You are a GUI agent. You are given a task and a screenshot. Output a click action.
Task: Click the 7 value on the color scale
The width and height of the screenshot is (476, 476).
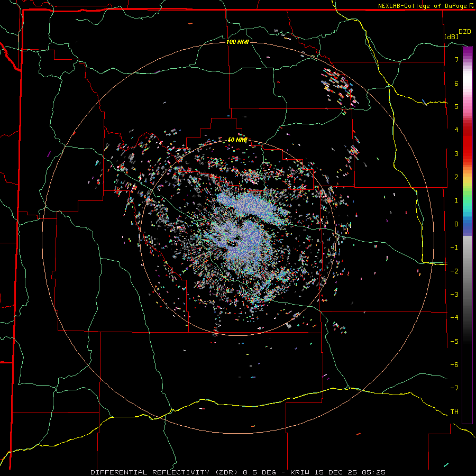456,59
